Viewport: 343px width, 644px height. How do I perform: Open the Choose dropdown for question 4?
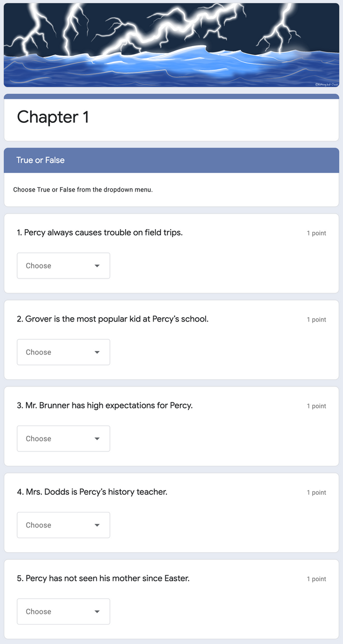[x=63, y=525]
